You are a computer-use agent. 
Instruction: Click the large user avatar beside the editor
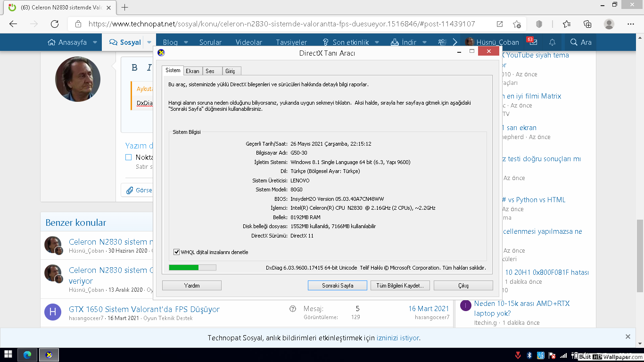(78, 79)
